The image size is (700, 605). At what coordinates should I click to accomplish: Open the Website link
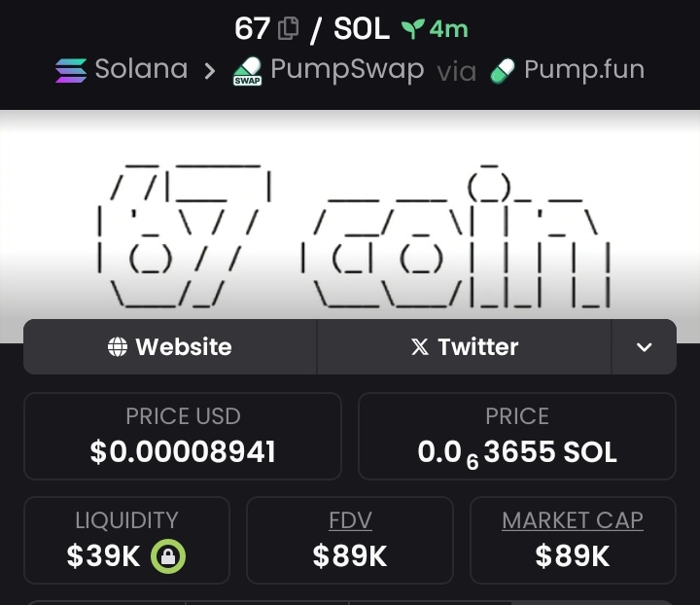pos(170,347)
